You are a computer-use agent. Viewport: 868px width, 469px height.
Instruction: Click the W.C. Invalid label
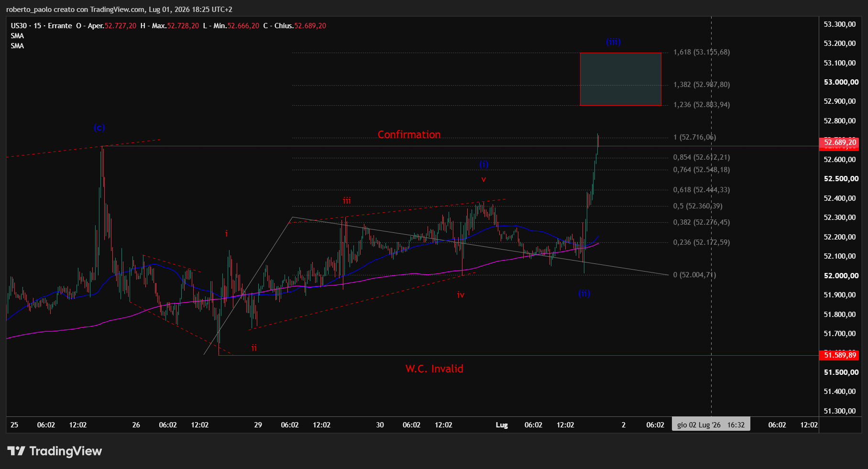(x=434, y=369)
